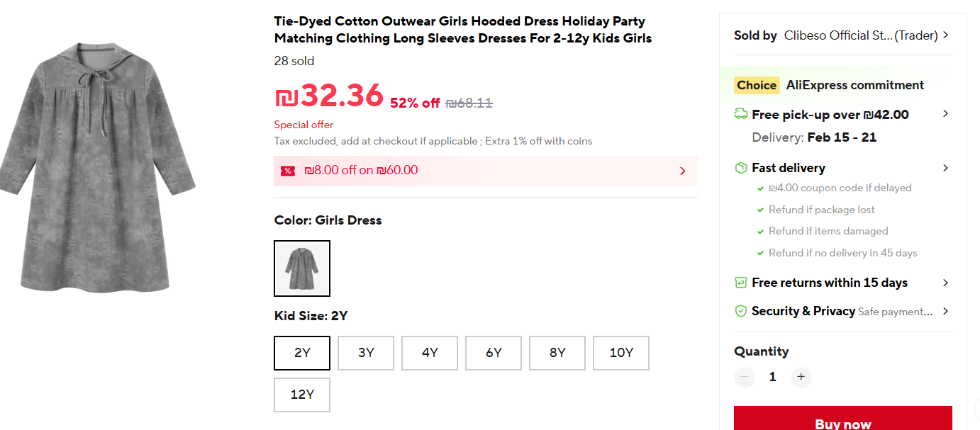The height and width of the screenshot is (430, 980).
Task: Click the red coupon percent icon
Action: click(x=288, y=171)
